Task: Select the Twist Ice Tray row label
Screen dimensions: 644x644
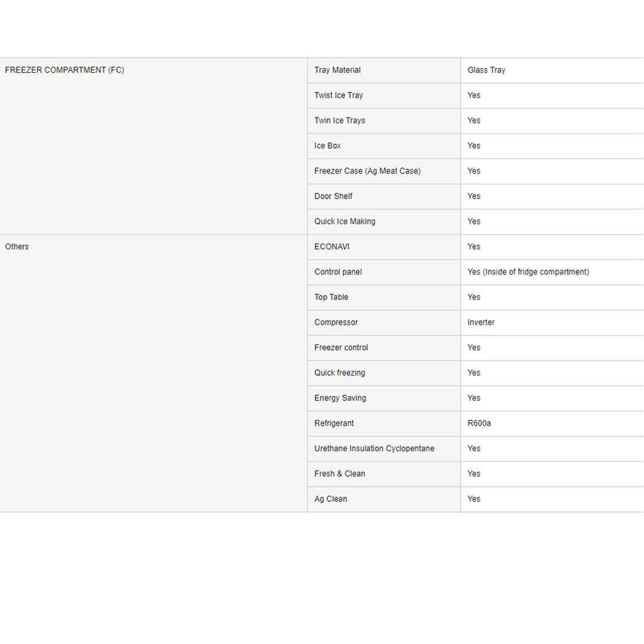Action: pos(339,95)
